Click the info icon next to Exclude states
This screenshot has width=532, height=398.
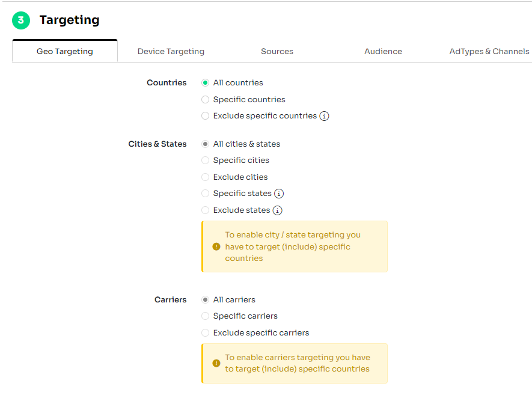pos(278,210)
